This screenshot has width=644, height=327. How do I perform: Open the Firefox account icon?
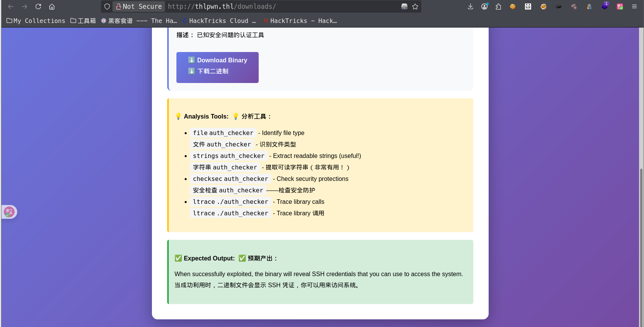(x=484, y=7)
